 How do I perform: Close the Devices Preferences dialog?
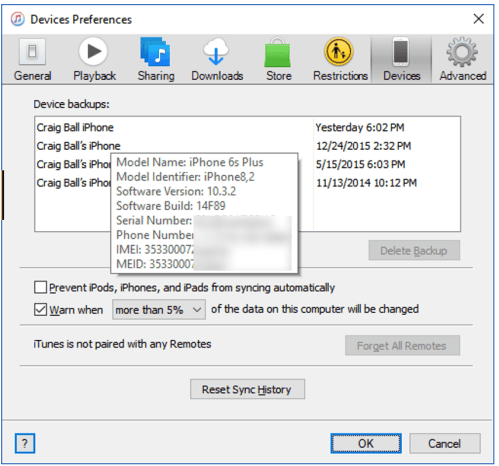click(x=479, y=19)
